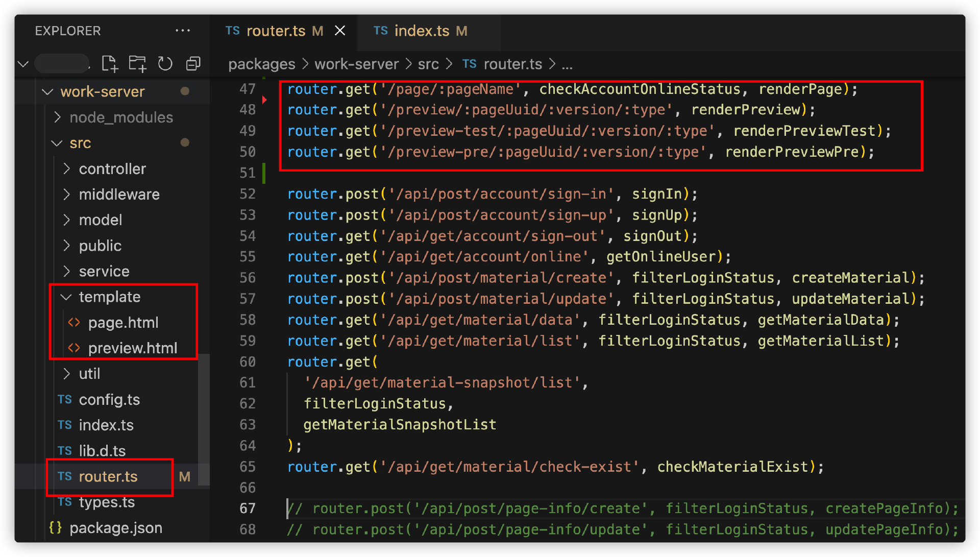Click the New Folder icon in Explorer
980x557 pixels.
tap(137, 64)
